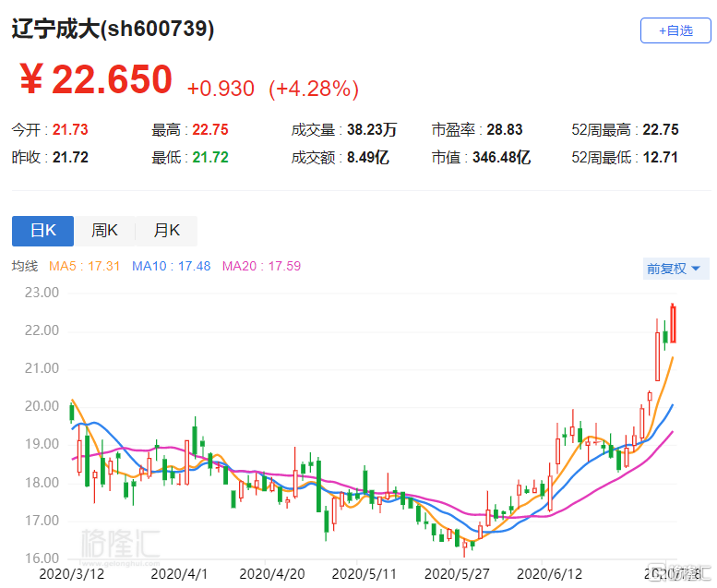The image size is (717, 588).
Task: Click 成交量 value 38.23万
Action: click(x=372, y=129)
